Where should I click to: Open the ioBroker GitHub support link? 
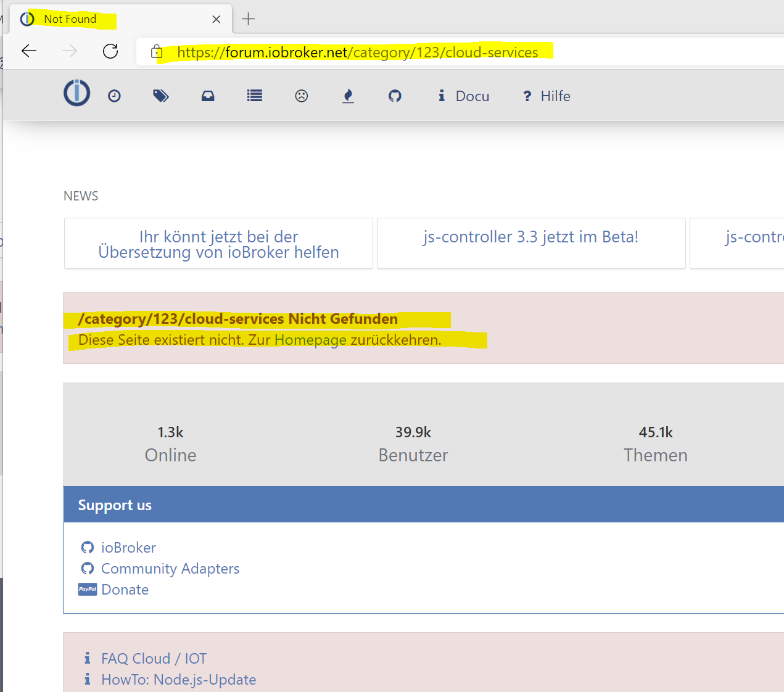128,548
